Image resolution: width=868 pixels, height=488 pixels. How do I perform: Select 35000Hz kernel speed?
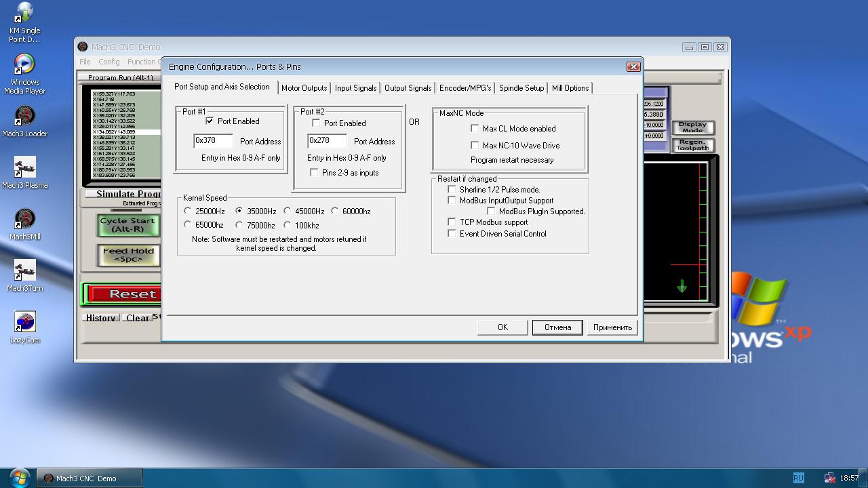[x=239, y=211]
